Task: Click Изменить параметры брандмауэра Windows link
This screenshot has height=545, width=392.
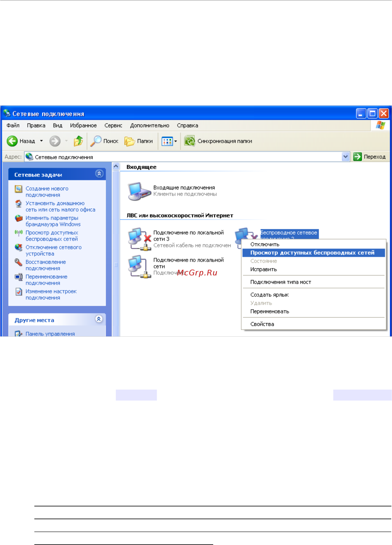Action: (53, 221)
